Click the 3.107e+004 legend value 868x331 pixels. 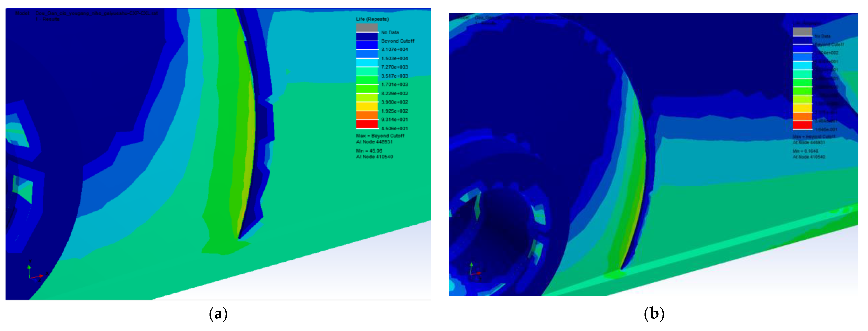[394, 50]
